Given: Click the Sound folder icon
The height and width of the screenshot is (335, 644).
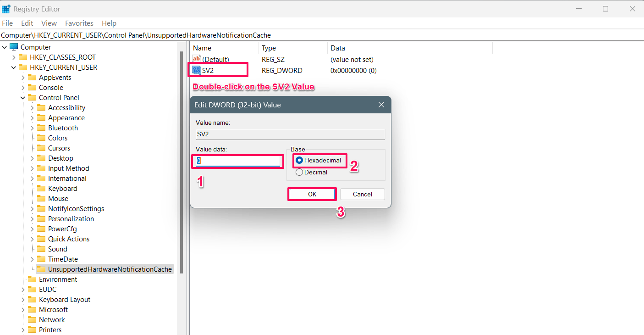Looking at the screenshot, I should pyautogui.click(x=41, y=249).
